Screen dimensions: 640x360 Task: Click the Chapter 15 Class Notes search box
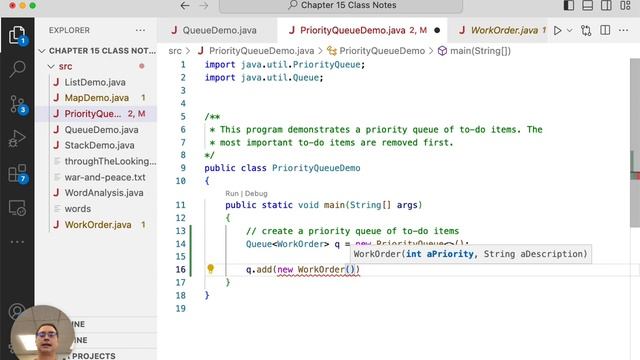coord(341,5)
